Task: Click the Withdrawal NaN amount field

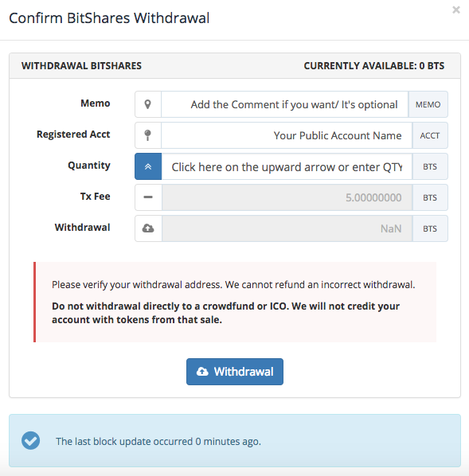Action: 287,228
